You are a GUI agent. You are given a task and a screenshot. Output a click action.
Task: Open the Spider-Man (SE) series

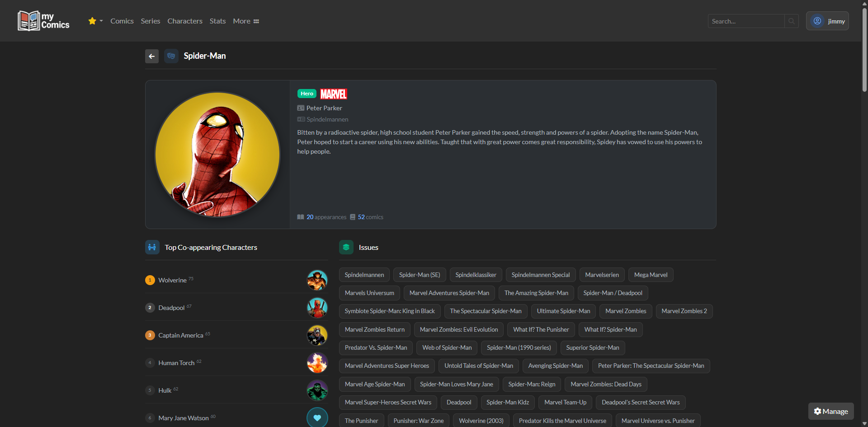[x=420, y=275]
